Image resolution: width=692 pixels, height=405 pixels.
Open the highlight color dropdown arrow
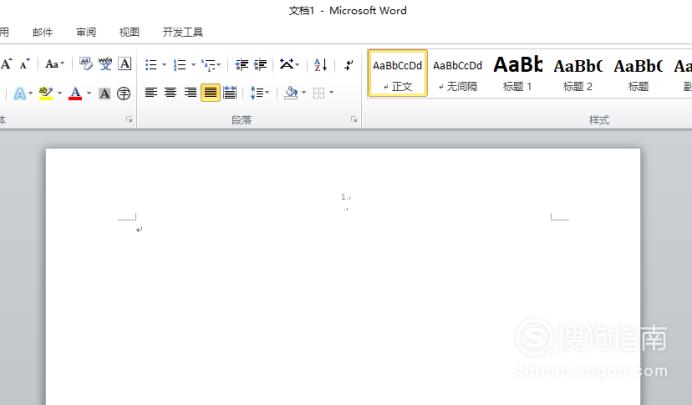(59, 93)
